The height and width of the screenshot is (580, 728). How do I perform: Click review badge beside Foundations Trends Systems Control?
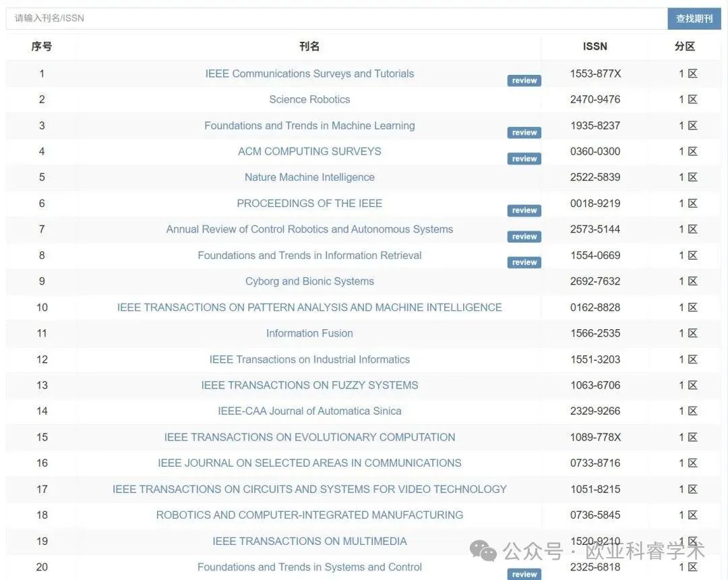pos(524,574)
